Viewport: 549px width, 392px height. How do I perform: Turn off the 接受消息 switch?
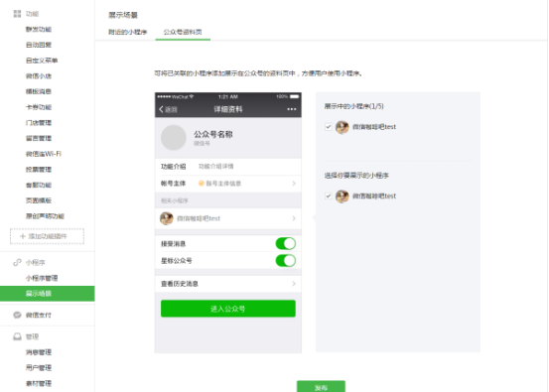(286, 243)
